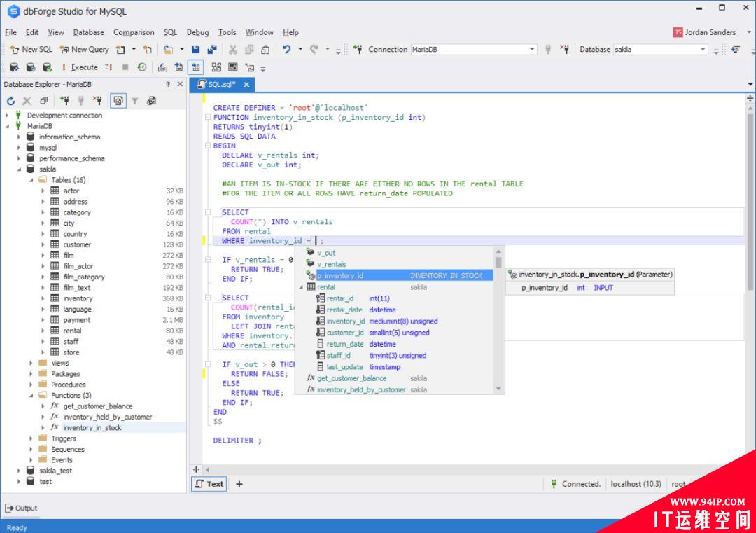Expand the actor table node

pos(43,191)
